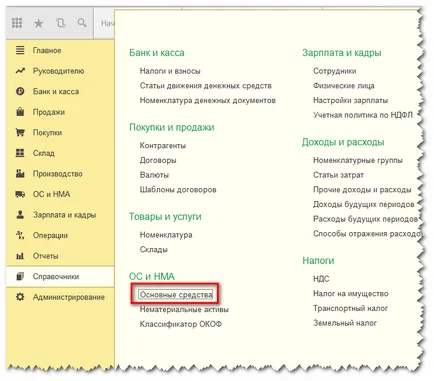
Task: Click the ОС и НМА truck icon
Action: (x=20, y=194)
